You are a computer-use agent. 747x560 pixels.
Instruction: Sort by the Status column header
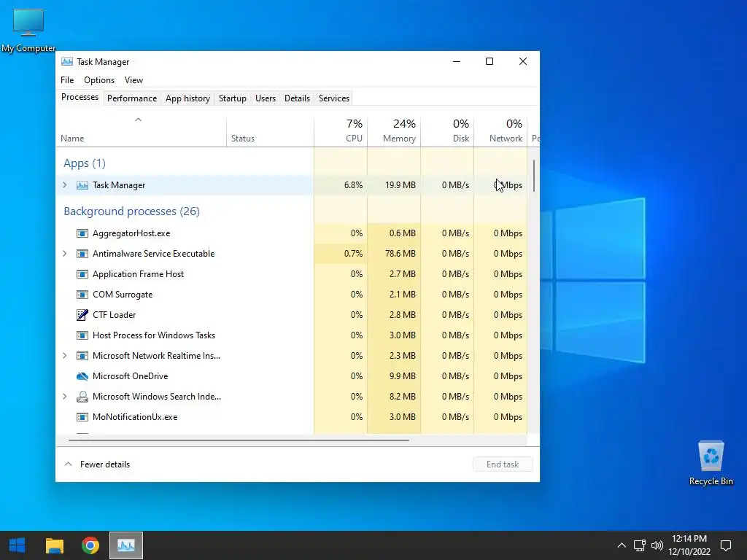tap(270, 130)
